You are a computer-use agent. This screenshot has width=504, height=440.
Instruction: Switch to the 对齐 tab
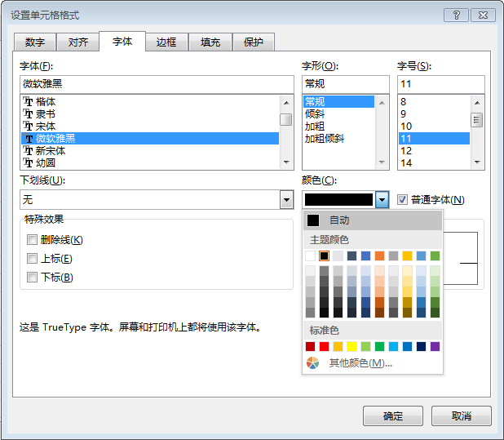[77, 42]
